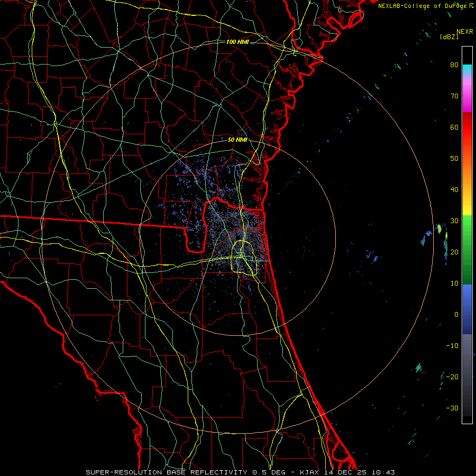
Task: Click the -20 value on the dBZ scale
Action: click(452, 377)
